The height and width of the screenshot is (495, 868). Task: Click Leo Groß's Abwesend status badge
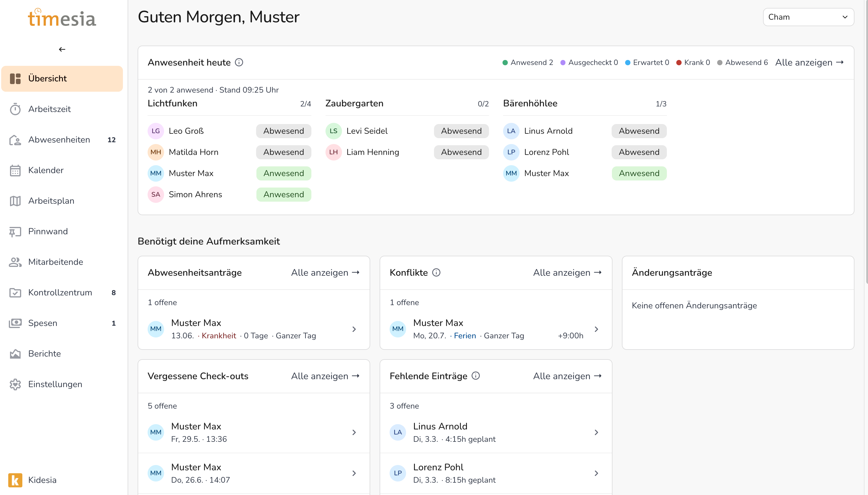(x=283, y=131)
